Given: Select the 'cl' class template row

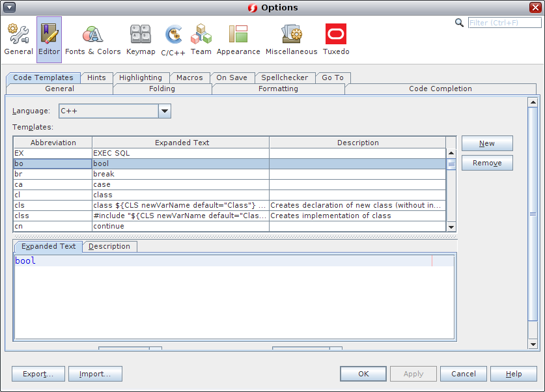Looking at the screenshot, I should click(x=229, y=195).
